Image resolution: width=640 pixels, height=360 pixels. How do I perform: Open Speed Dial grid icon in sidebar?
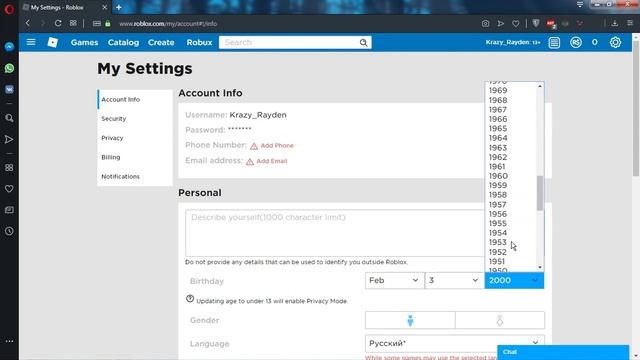point(9,168)
